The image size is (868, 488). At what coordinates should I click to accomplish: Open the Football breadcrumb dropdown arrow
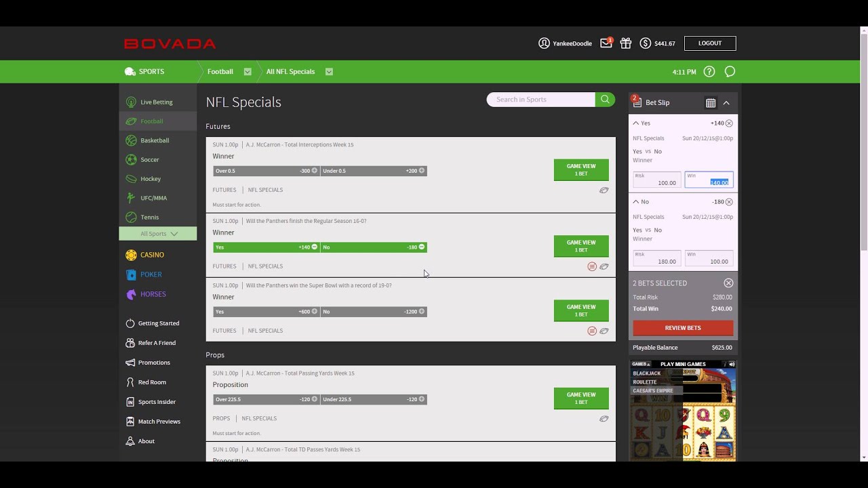pos(248,72)
